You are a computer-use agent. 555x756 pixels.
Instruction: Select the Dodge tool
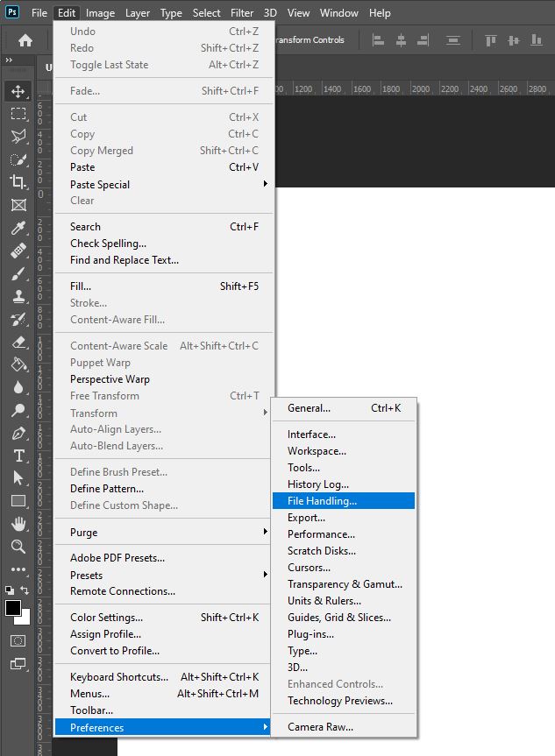tap(18, 410)
